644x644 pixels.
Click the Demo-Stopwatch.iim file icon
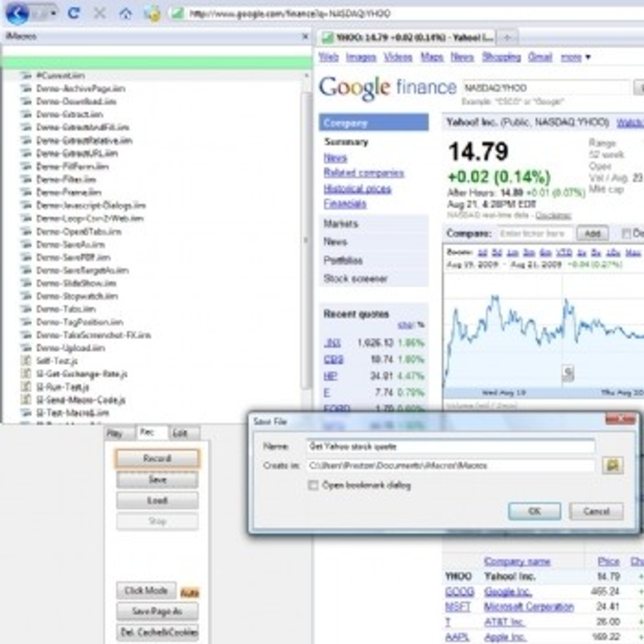(x=26, y=296)
